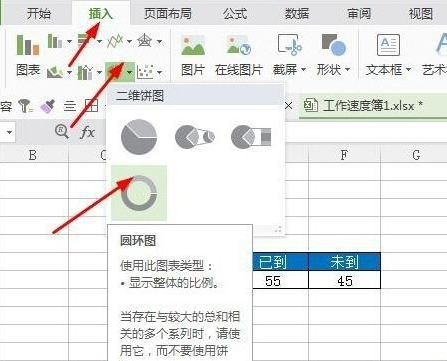Select the doughnut chart (圆环图) thumbnail
The height and width of the screenshot is (361, 447).
point(139,193)
